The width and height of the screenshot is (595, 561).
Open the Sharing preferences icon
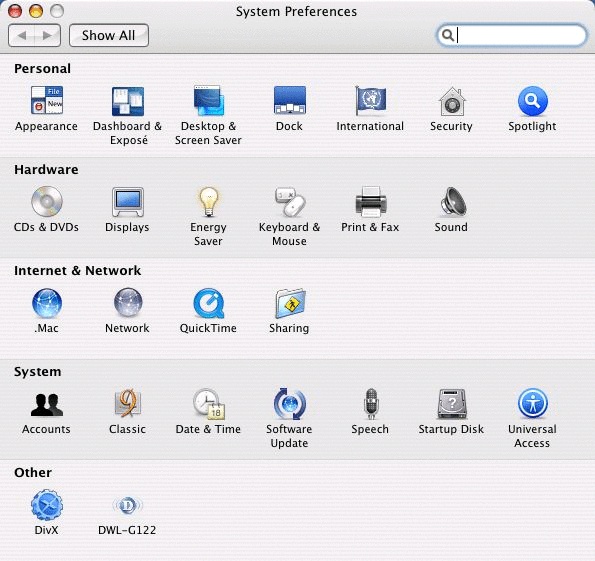pyautogui.click(x=291, y=303)
